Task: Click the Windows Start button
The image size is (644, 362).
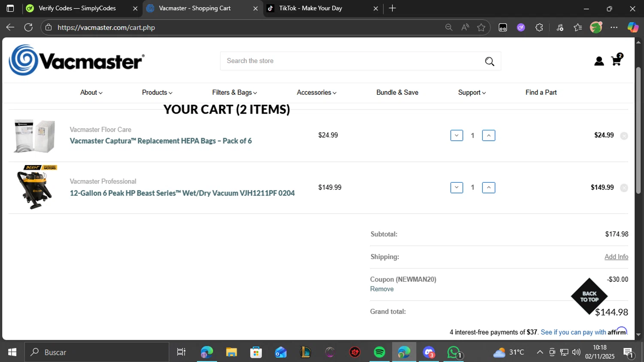Action: (12, 352)
